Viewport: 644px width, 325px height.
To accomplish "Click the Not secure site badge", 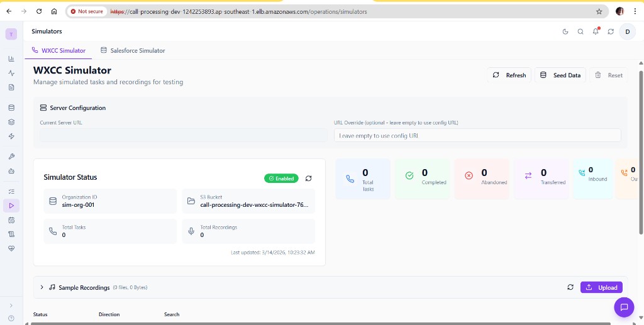I will pyautogui.click(x=87, y=11).
